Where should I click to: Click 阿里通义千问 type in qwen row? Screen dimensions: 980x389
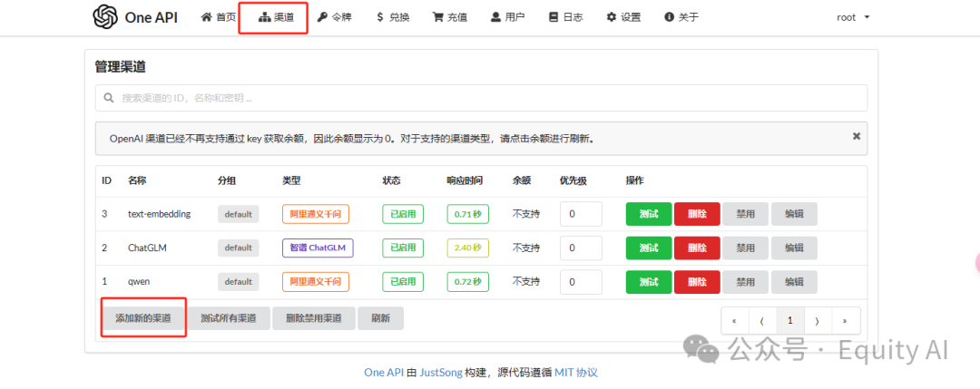pos(316,282)
